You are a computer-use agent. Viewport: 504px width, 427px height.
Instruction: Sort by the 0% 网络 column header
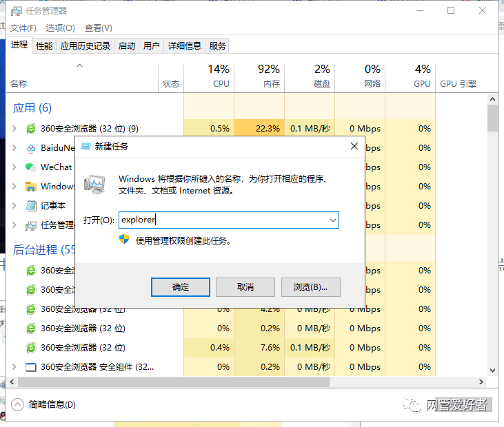(x=360, y=77)
